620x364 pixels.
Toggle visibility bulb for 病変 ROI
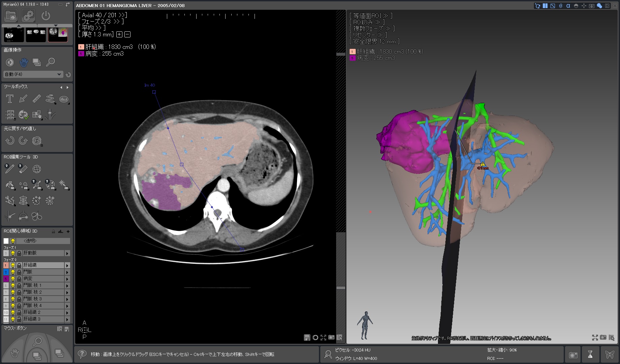click(13, 279)
